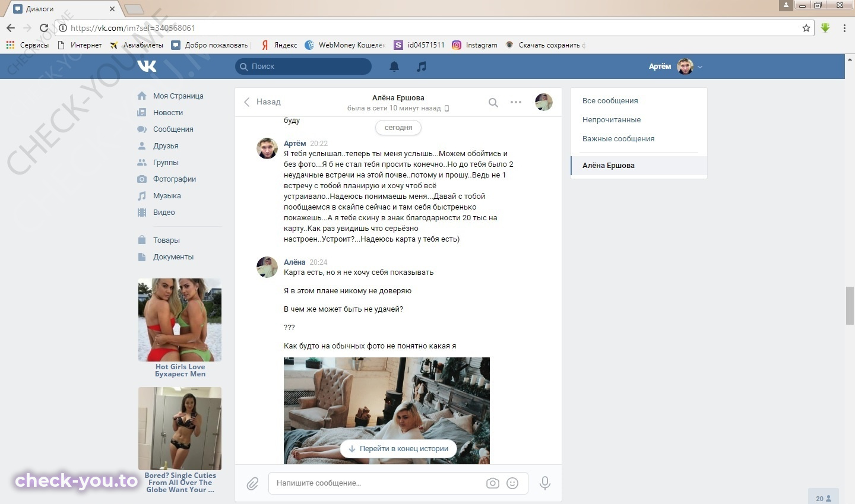855x504 pixels.
Task: Select Непрочитанные filter
Action: pos(612,120)
